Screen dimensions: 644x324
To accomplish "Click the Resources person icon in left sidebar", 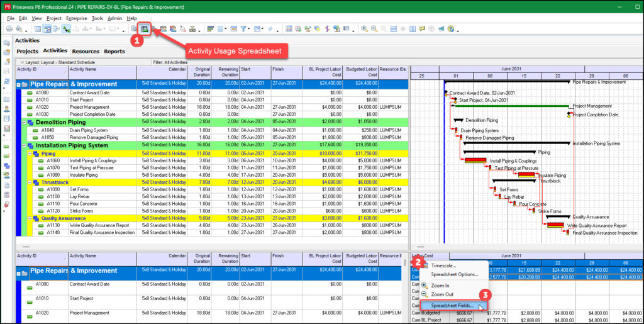I will (x=6, y=109).
